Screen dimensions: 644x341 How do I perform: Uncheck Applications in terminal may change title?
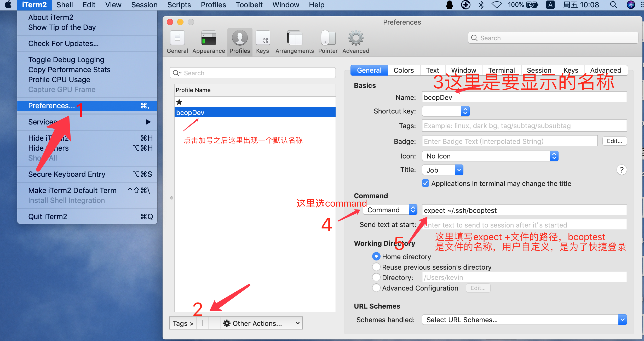pos(425,183)
